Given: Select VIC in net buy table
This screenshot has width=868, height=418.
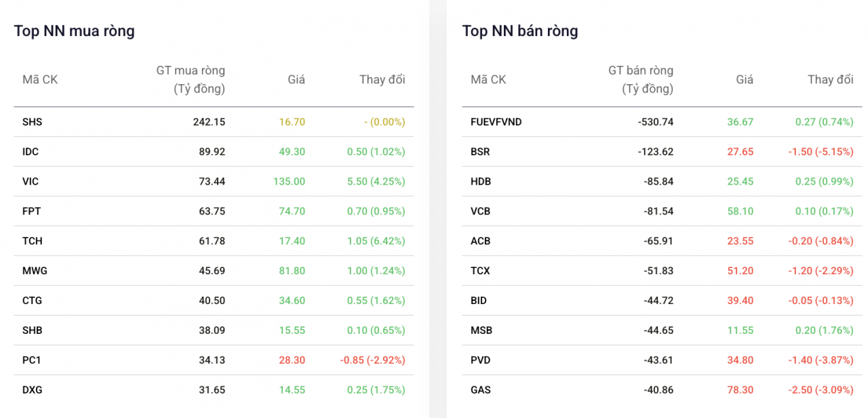Looking at the screenshot, I should [31, 182].
